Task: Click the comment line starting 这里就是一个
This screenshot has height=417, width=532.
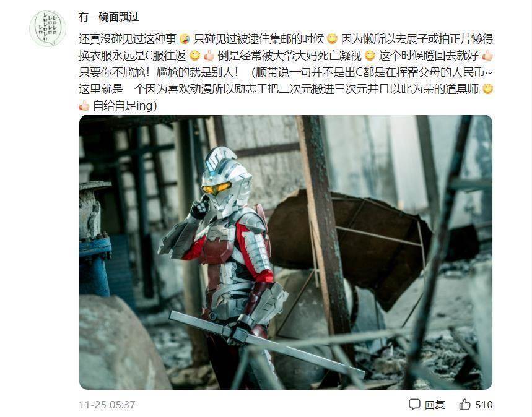Action: pyautogui.click(x=286, y=89)
